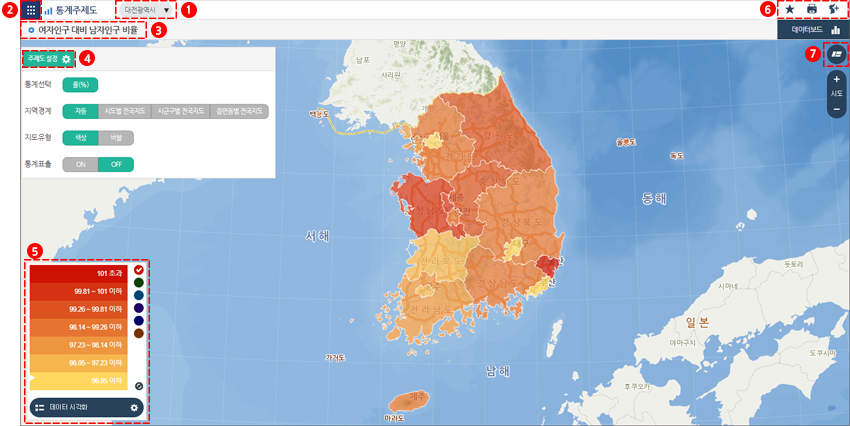Click the 99.81 ~ 101 이하 legend band
The width and height of the screenshot is (850, 426).
pos(79,291)
